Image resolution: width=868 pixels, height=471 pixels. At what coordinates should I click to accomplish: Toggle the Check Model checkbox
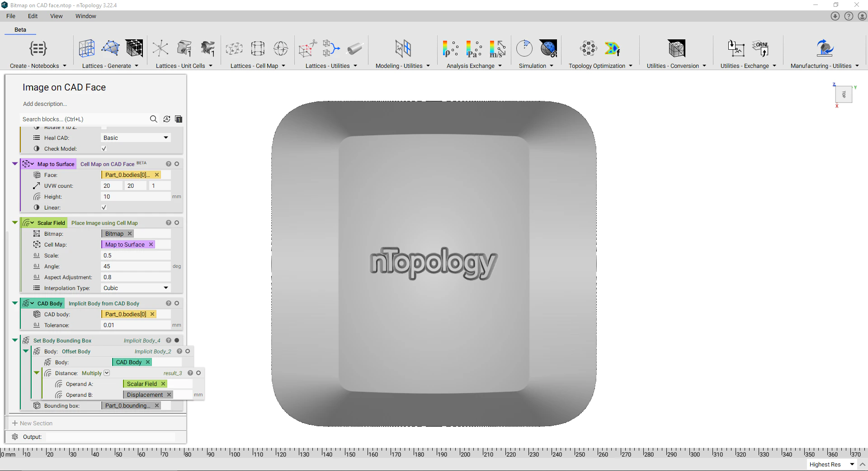click(x=104, y=148)
